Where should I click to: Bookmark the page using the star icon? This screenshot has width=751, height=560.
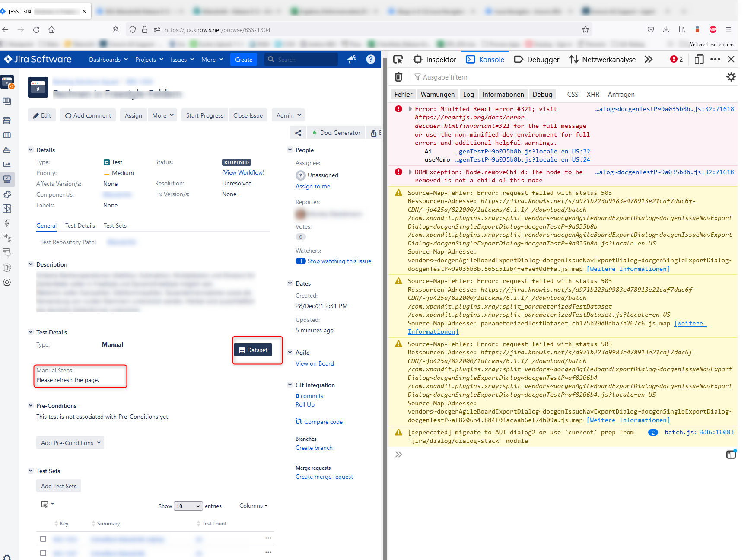(586, 29)
